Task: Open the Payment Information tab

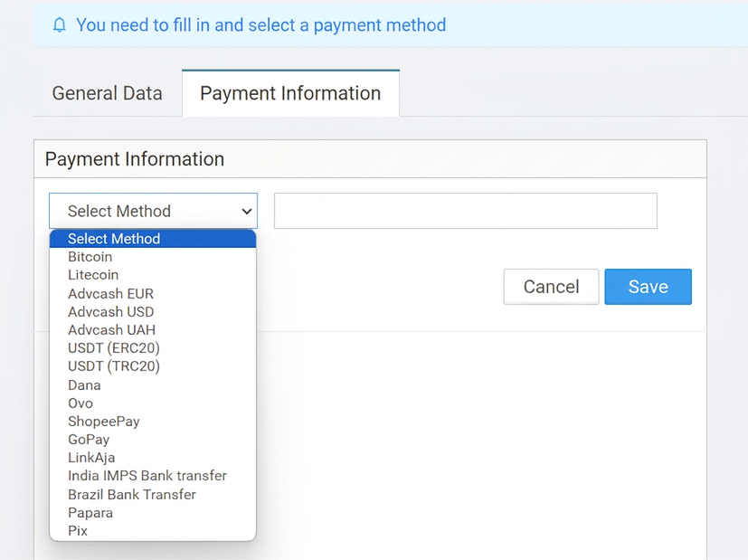Action: point(290,93)
